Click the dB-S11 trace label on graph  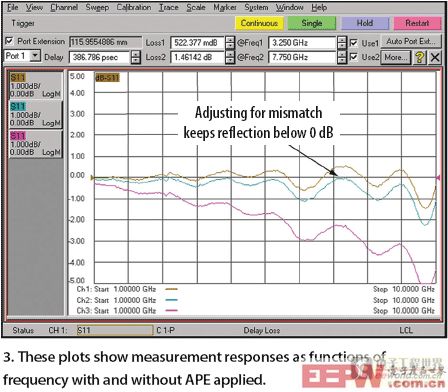pyautogui.click(x=107, y=78)
